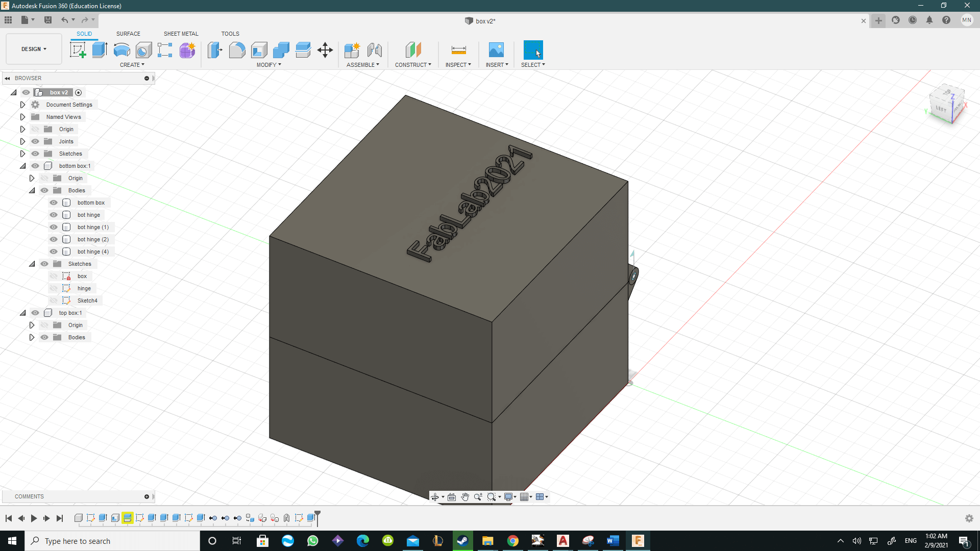
Task: Select the Move/Copy tool
Action: tap(325, 50)
